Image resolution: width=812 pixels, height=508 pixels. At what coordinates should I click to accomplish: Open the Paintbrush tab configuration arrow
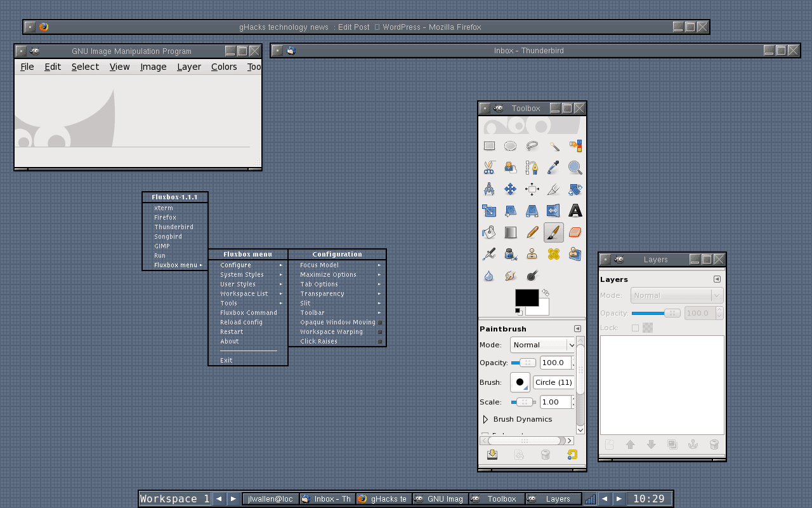click(x=577, y=329)
